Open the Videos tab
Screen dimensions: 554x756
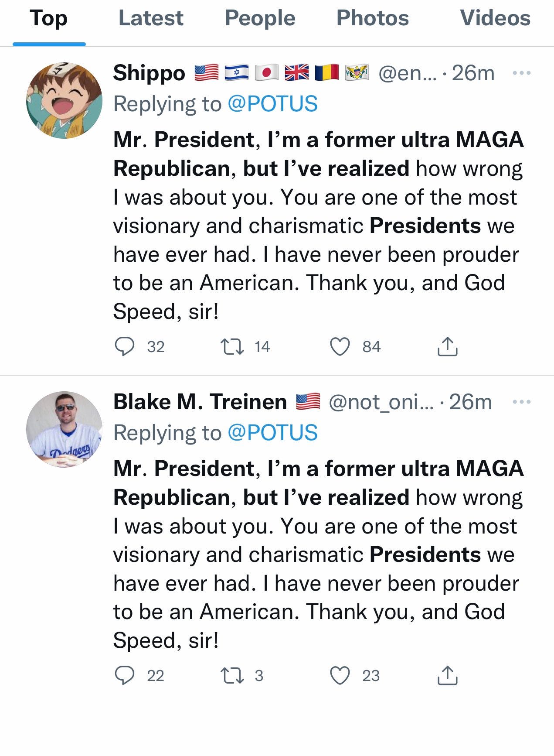click(x=495, y=18)
